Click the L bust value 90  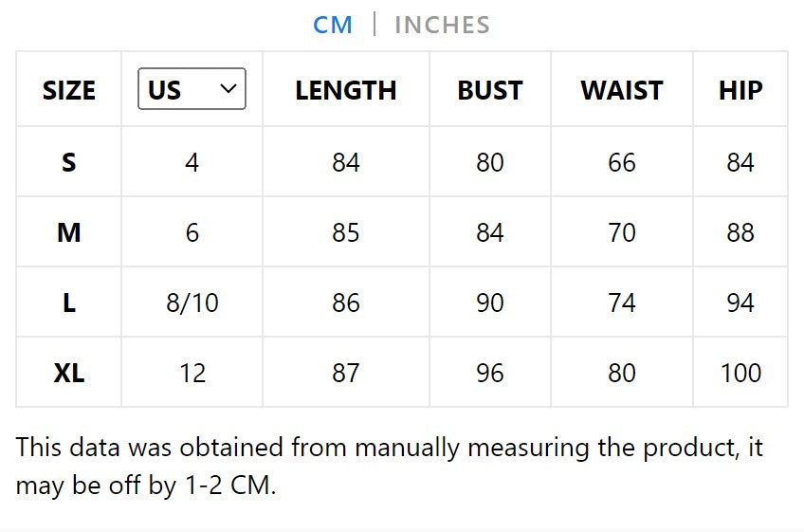point(490,303)
